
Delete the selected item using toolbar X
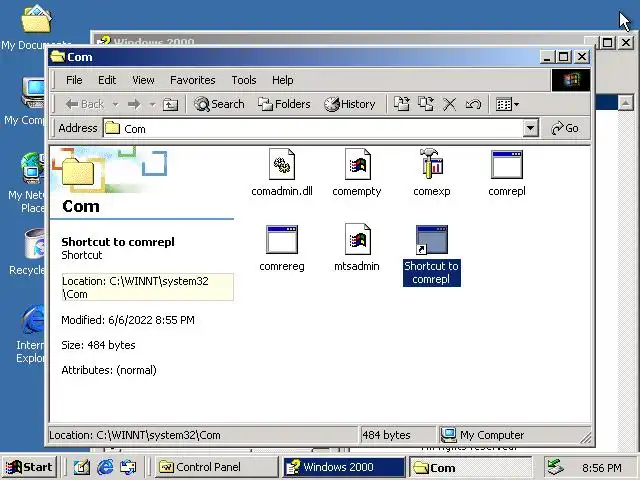coord(449,104)
